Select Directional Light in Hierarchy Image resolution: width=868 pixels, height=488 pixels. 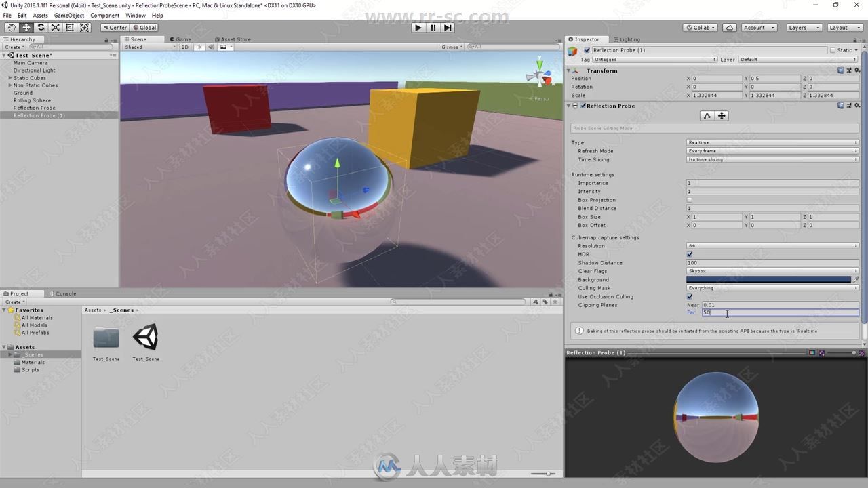point(35,70)
